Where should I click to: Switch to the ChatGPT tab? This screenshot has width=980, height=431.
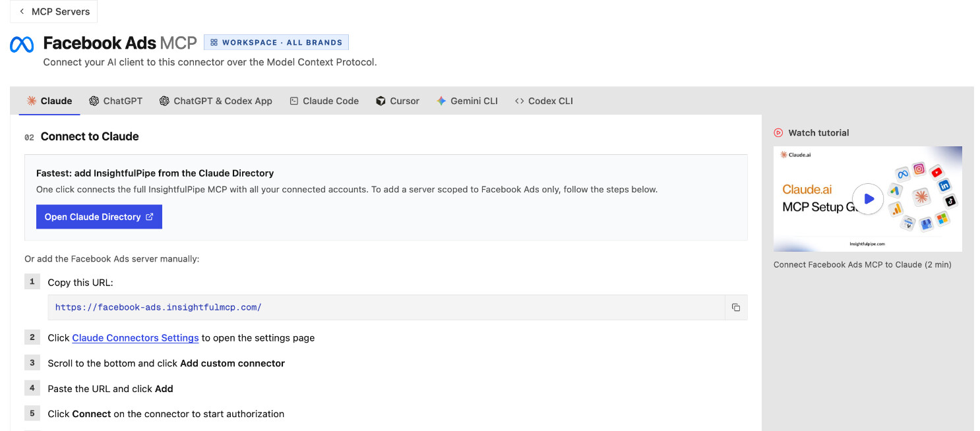pos(116,101)
